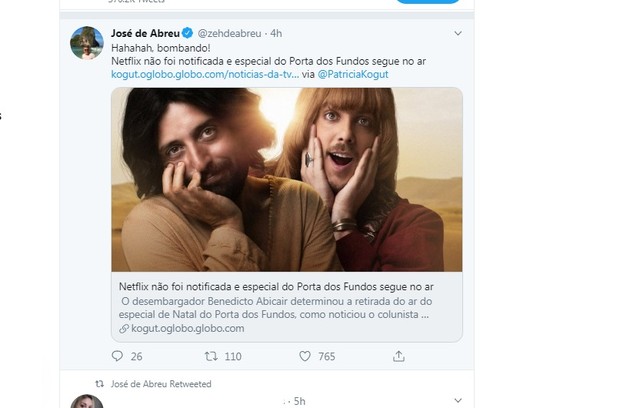Click the link icon beside kogut.oglobo.globo.com
The image size is (630, 408).
[x=123, y=328]
